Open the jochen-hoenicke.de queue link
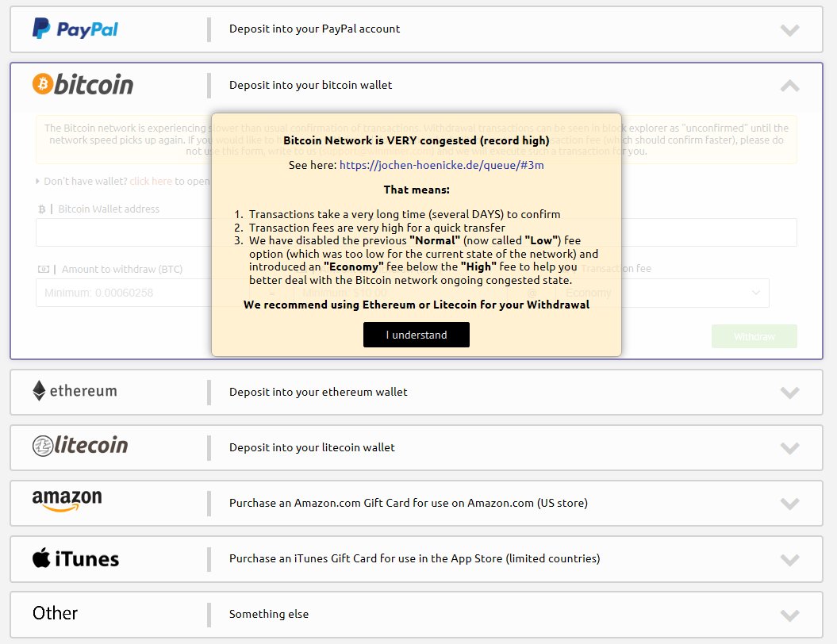Viewport: 837px width, 644px height. coord(441,165)
